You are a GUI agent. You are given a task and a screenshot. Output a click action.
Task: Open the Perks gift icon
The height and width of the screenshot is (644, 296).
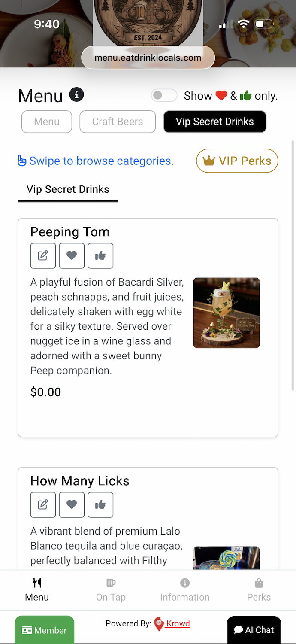pos(259,583)
